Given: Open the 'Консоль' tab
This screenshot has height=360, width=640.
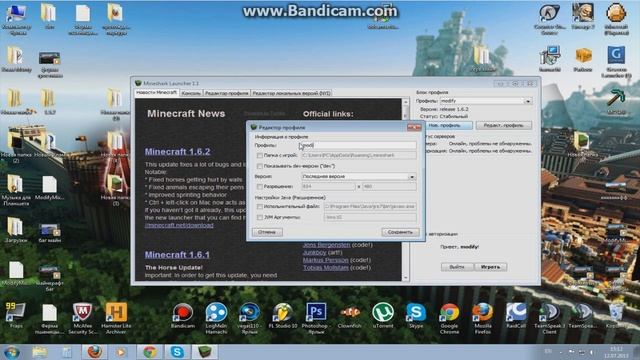Looking at the screenshot, I should pos(191,93).
